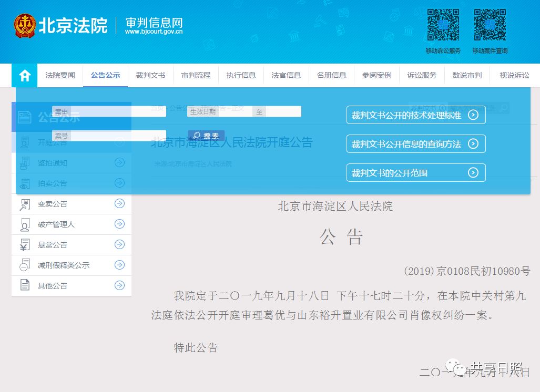Viewport: 540px width, 392px height.
Task: Open 裁判文书公开信息的查询方法 link
Action: (416, 144)
